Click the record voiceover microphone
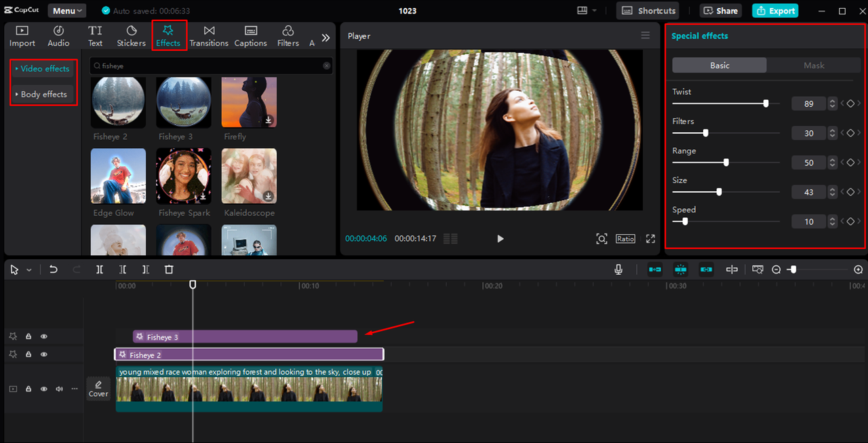Image resolution: width=868 pixels, height=443 pixels. pyautogui.click(x=618, y=269)
